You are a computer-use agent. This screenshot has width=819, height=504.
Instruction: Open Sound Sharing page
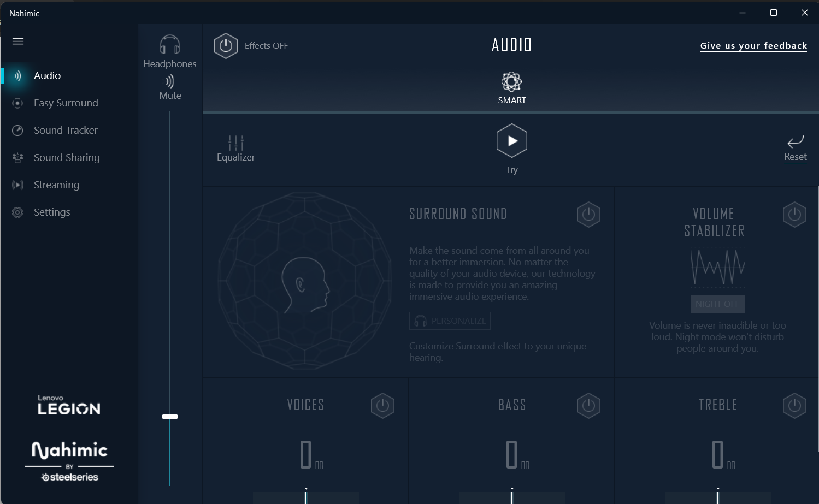click(x=67, y=158)
